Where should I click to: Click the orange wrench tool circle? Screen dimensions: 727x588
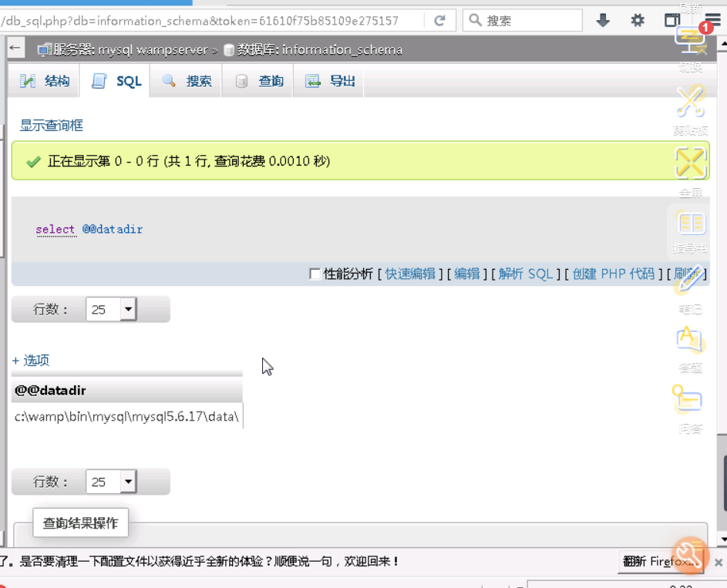[690, 555]
